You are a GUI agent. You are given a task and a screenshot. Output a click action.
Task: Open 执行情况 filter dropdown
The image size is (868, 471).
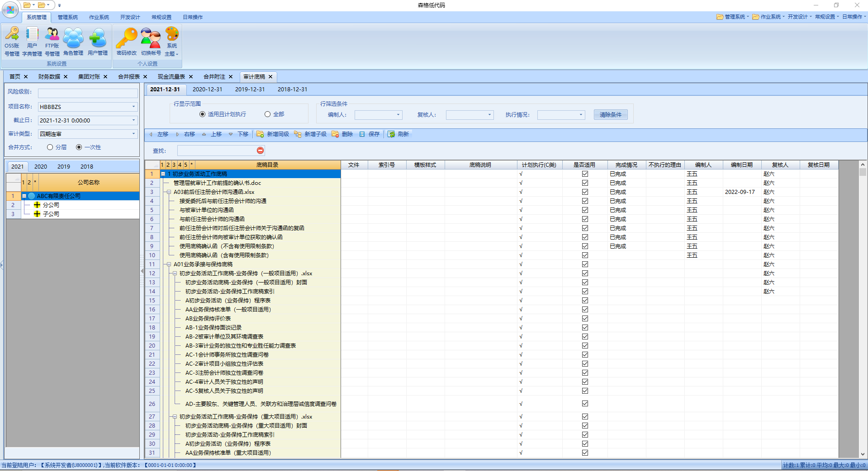point(581,115)
